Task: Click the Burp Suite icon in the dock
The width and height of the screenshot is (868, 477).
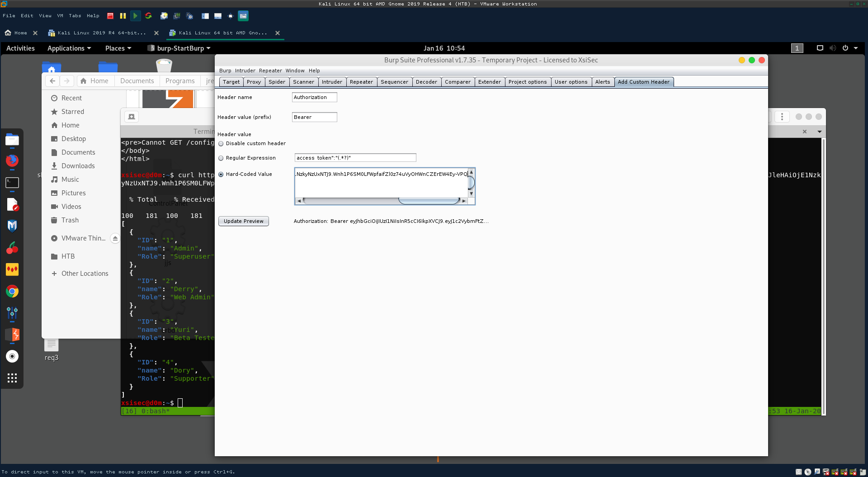Action: pyautogui.click(x=12, y=335)
